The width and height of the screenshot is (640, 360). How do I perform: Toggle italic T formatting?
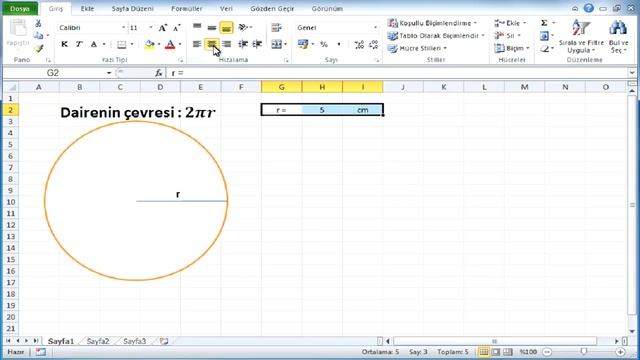click(x=79, y=44)
